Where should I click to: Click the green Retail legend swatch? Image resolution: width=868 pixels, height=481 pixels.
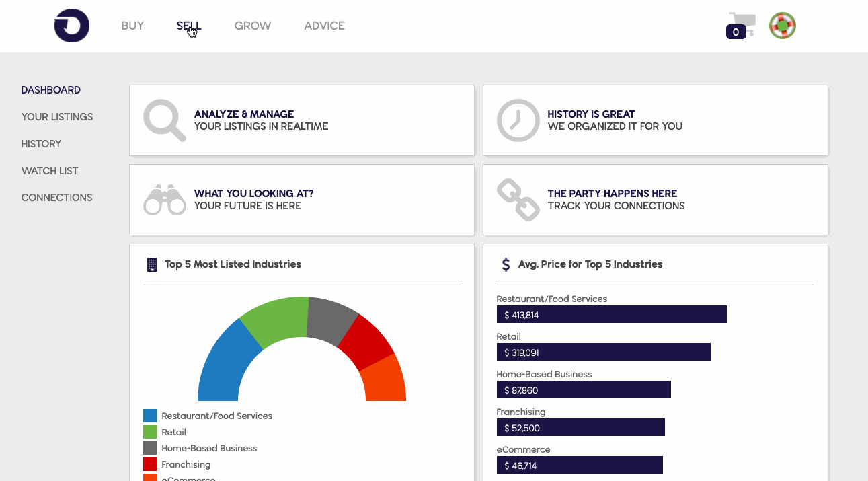[x=150, y=432]
